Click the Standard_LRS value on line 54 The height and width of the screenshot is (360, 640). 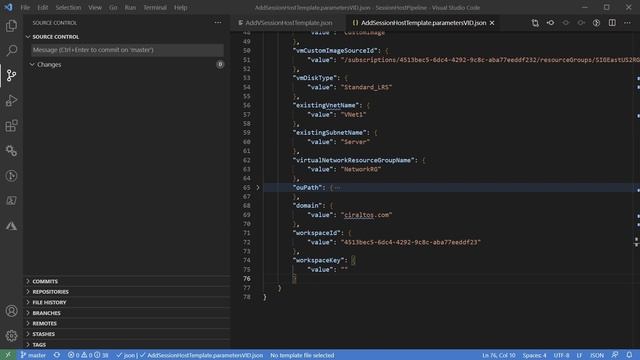coord(367,87)
